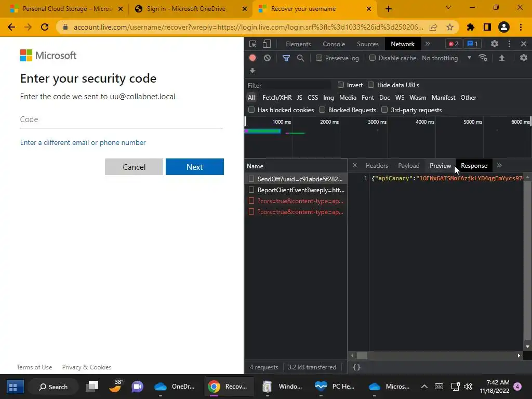Viewport: 532px width, 399px height.
Task: Click the network Filter text field
Action: (288, 85)
